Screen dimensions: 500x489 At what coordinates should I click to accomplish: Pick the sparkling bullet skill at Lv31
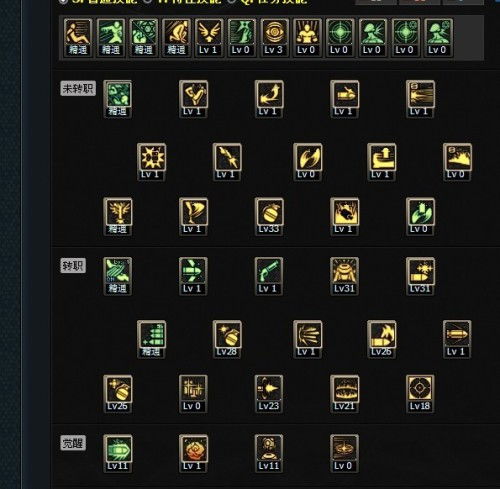pyautogui.click(x=420, y=276)
